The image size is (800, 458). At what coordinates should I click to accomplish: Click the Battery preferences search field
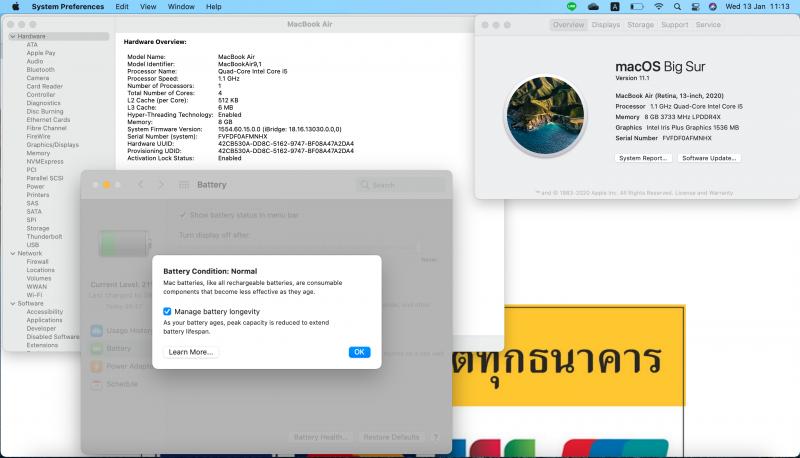click(401, 185)
